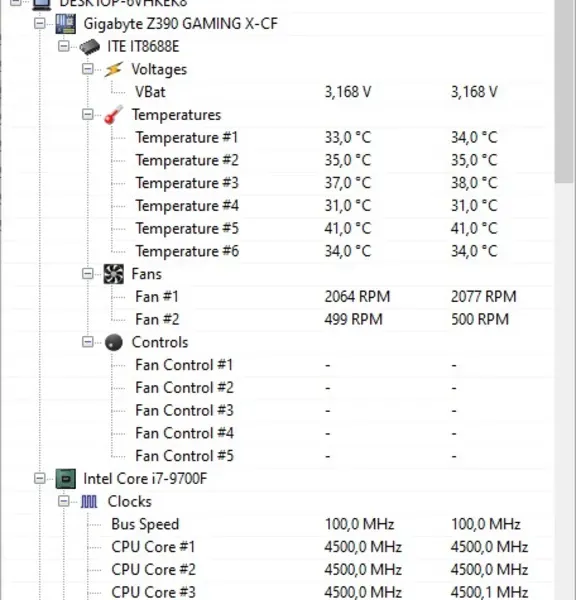Click the Intel Core i7-9700F processor icon
Screen dimensions: 576x600
65,479
